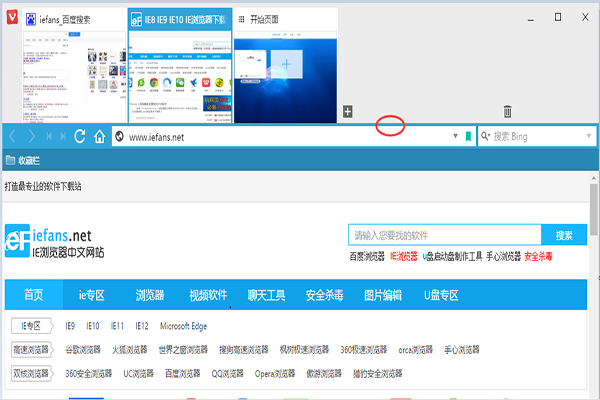Click the 搜索 Bing search field
Viewport: 600px width, 400px height.
[x=537, y=136]
